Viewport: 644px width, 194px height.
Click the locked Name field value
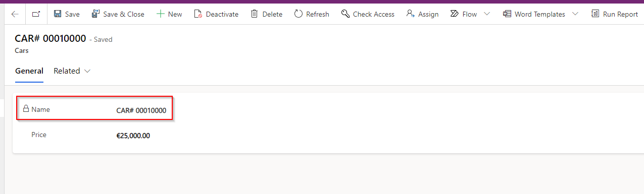tap(141, 110)
